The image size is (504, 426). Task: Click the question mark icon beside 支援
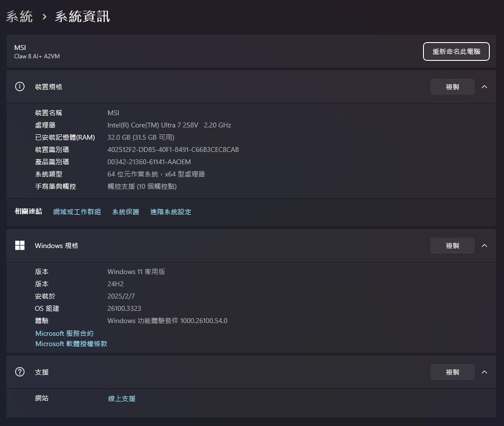point(20,372)
